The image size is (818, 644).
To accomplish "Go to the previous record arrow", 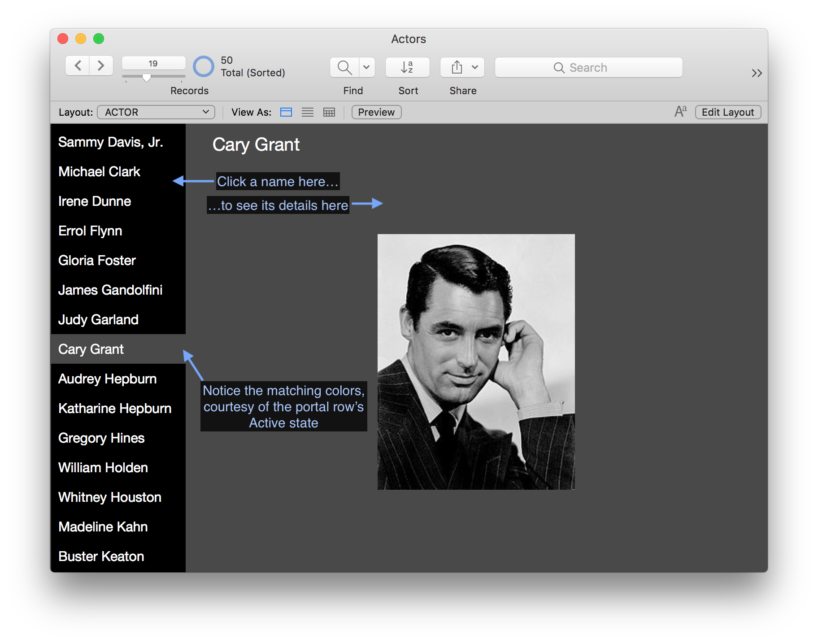I will (78, 66).
